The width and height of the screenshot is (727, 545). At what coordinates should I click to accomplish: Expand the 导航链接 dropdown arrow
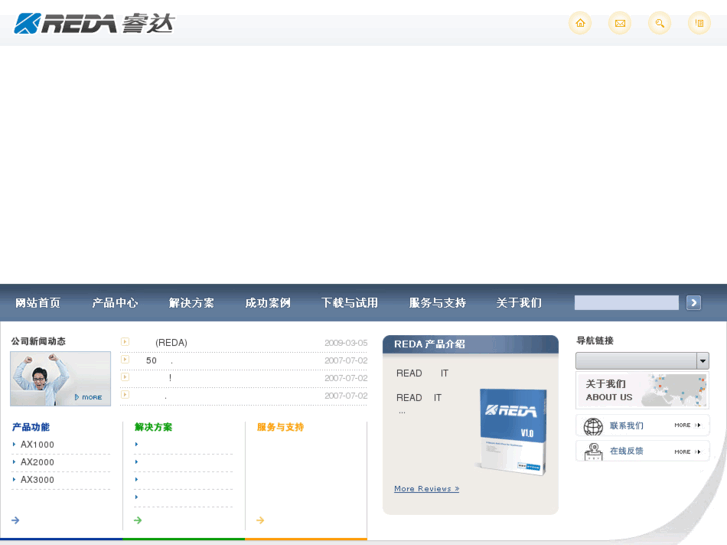click(702, 361)
